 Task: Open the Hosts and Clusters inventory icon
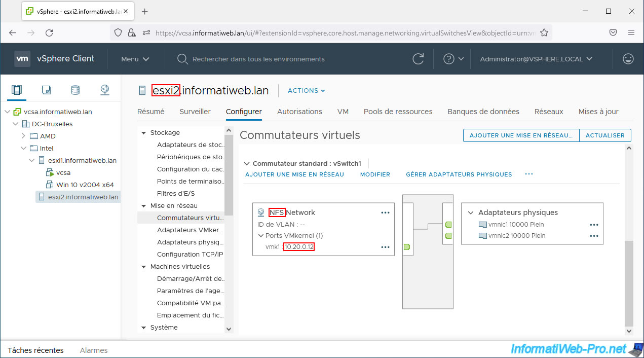coord(17,90)
